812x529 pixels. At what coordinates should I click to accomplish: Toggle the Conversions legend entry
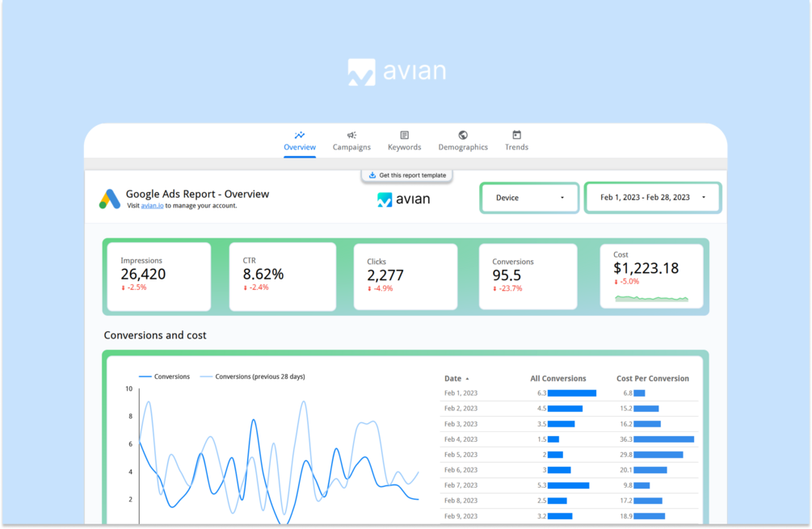(164, 377)
